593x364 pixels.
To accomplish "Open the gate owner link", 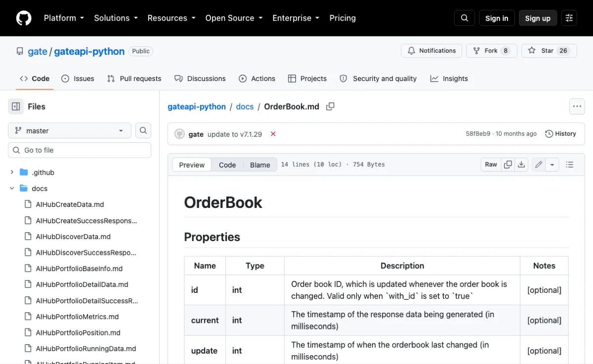I will 37,51.
